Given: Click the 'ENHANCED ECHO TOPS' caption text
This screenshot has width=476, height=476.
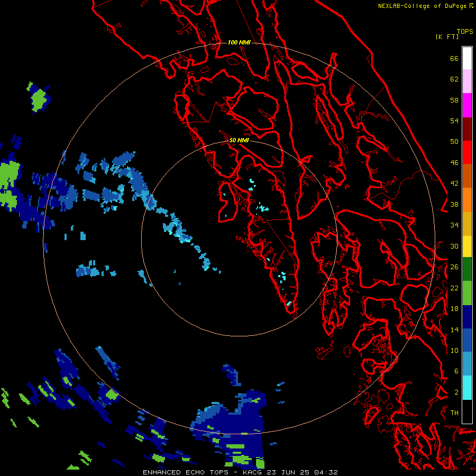Looking at the screenshot, I should click(186, 472).
